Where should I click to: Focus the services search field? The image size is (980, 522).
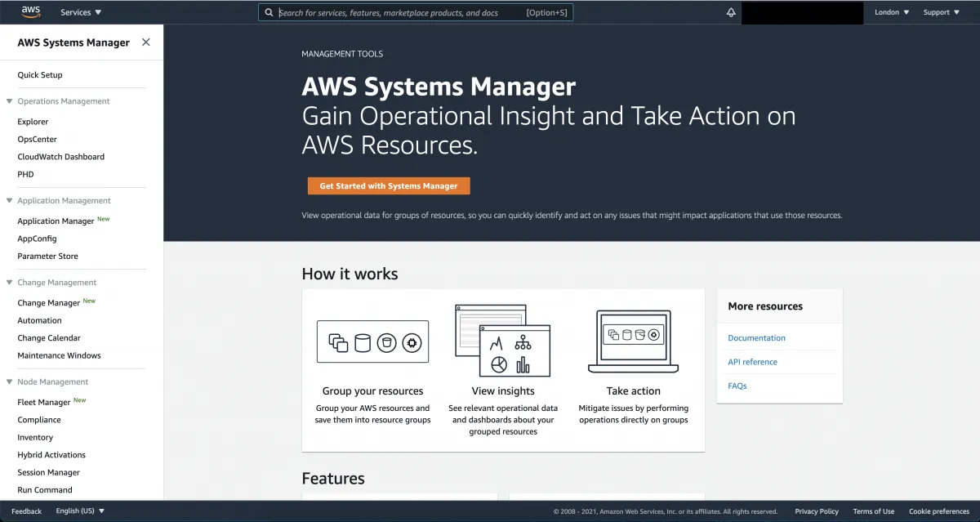[x=416, y=12]
